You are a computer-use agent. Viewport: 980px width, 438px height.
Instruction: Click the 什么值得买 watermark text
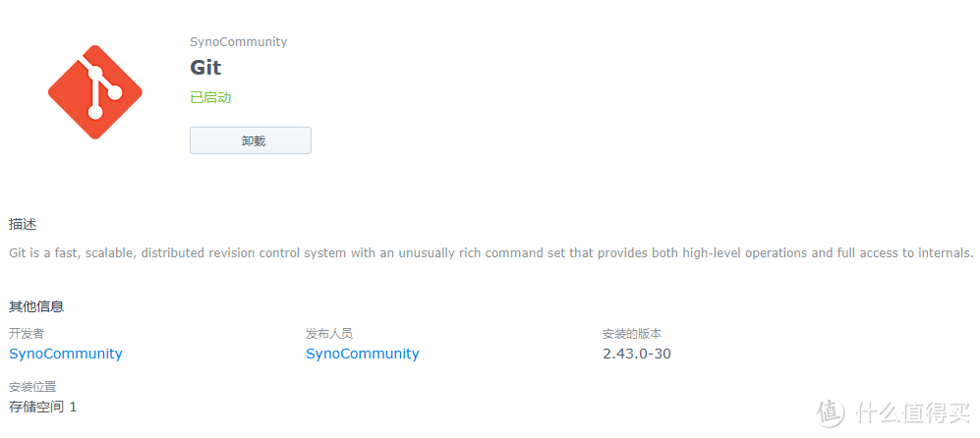coord(913,413)
